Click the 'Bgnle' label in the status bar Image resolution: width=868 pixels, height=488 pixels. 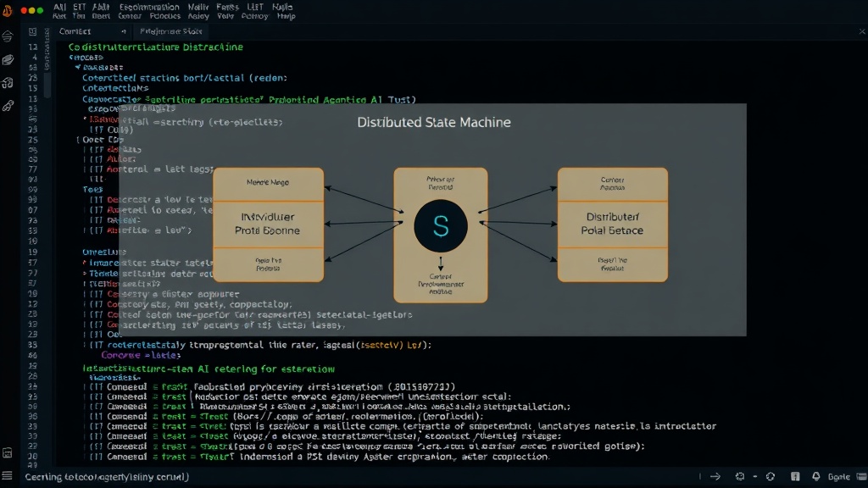pyautogui.click(x=838, y=476)
